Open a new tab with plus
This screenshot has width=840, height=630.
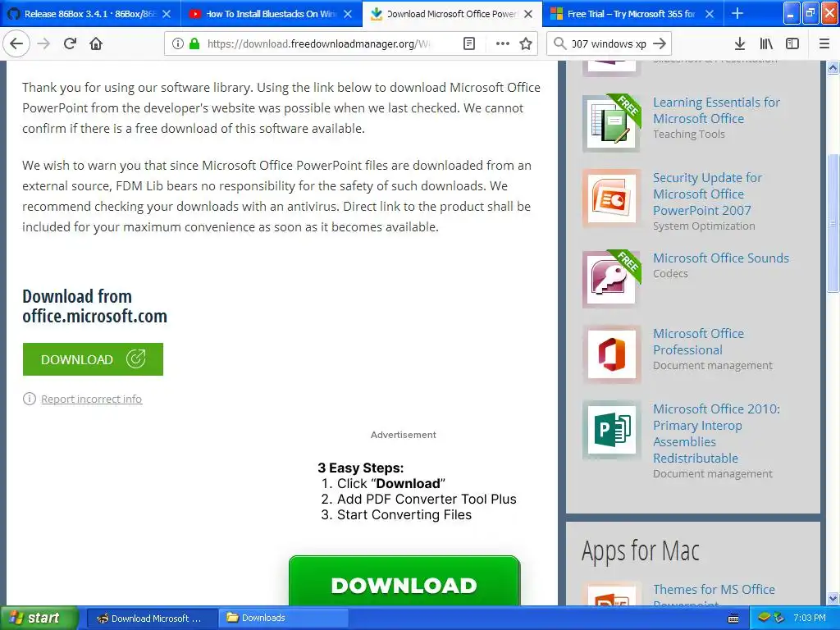(737, 13)
